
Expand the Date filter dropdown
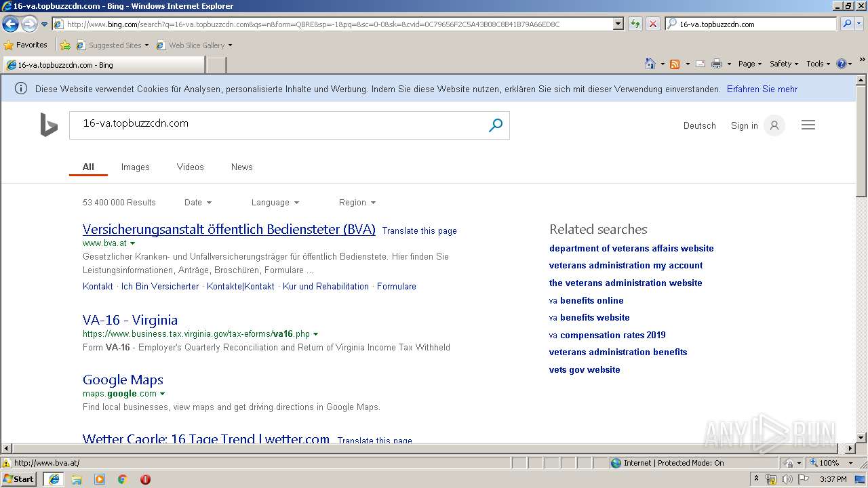198,203
